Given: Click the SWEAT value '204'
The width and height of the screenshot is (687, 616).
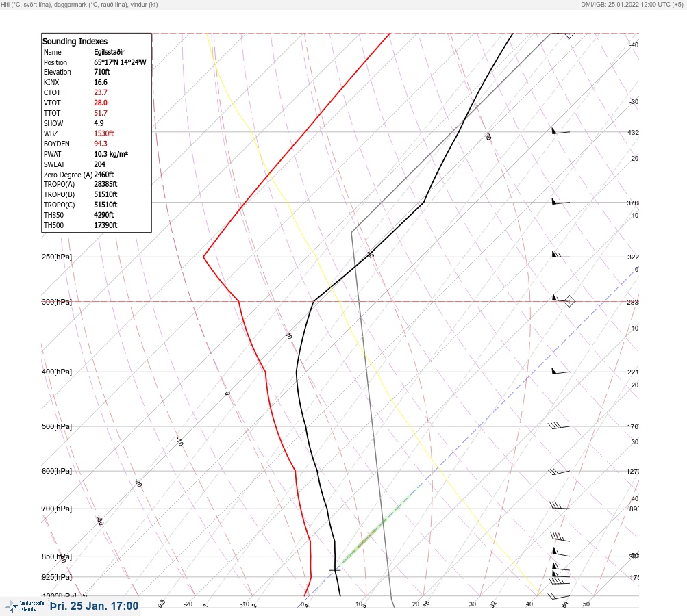Looking at the screenshot, I should click(99, 164).
